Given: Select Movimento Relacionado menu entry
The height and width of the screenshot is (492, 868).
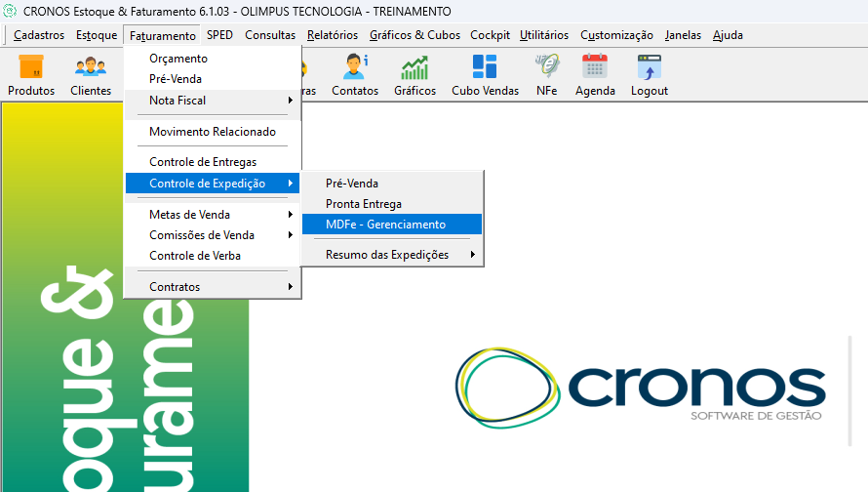Looking at the screenshot, I should coord(213,132).
